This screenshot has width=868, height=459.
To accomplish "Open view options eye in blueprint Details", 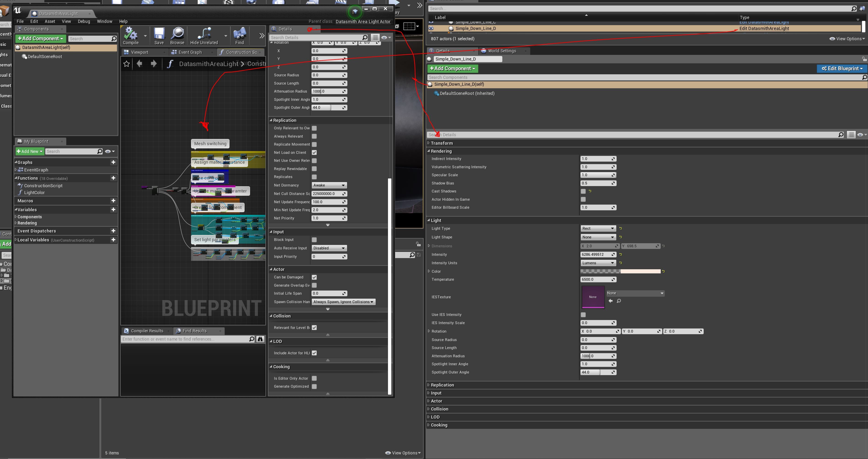I will pyautogui.click(x=386, y=37).
